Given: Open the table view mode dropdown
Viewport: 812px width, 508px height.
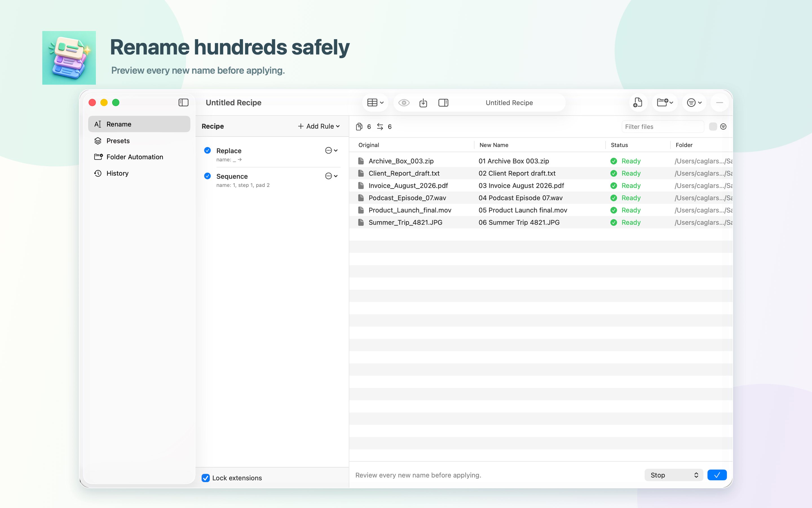Looking at the screenshot, I should coord(375,102).
